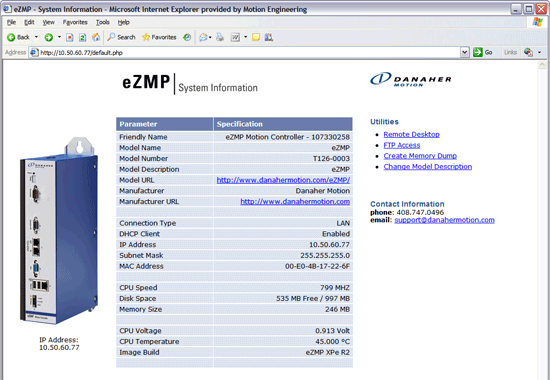Click the Edit with Word icon
550x380 pixels.
pyautogui.click(x=235, y=37)
